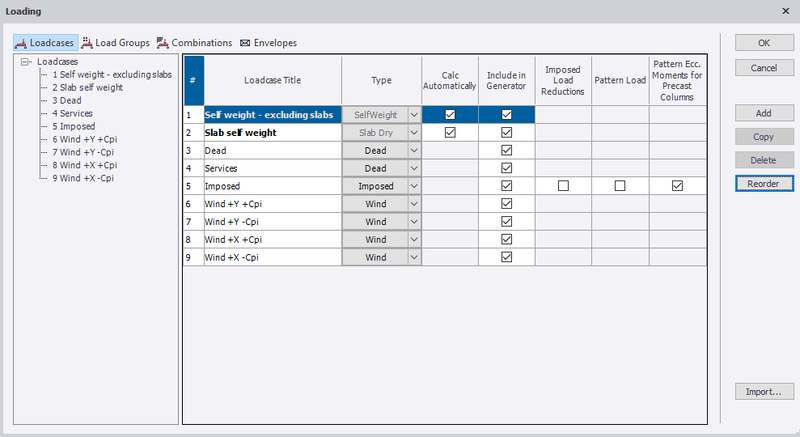Toggle Include in Generator for Services row
Image resolution: width=800 pixels, height=437 pixels.
point(507,168)
